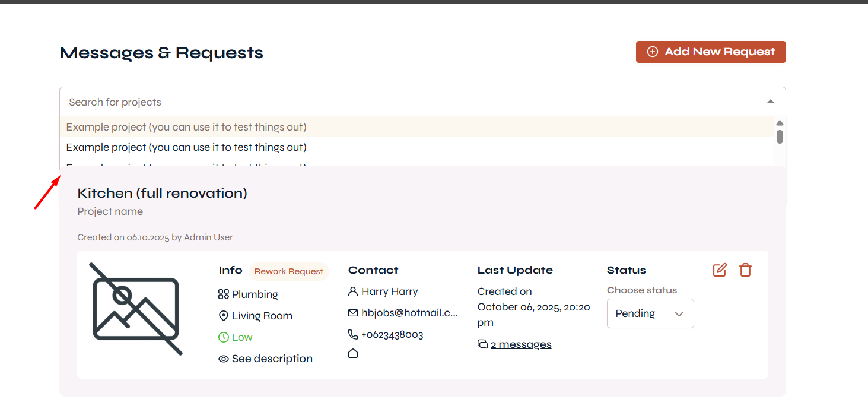Click the home address icon in Contact
This screenshot has height=412, width=868.
(x=353, y=354)
